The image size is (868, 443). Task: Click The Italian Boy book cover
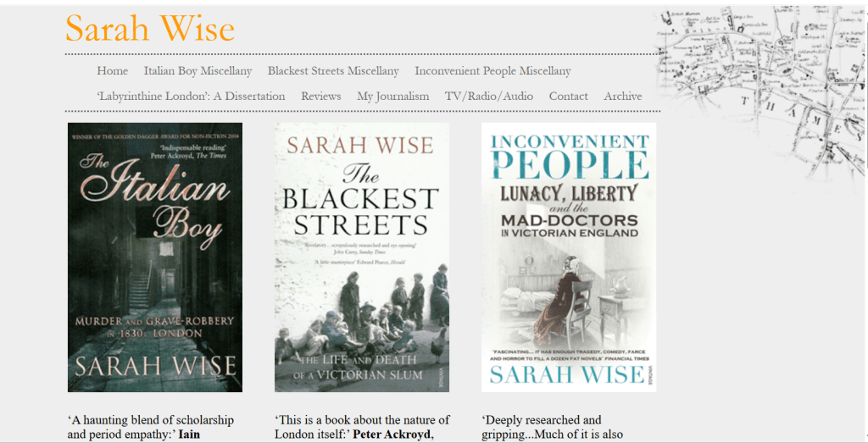(155, 257)
